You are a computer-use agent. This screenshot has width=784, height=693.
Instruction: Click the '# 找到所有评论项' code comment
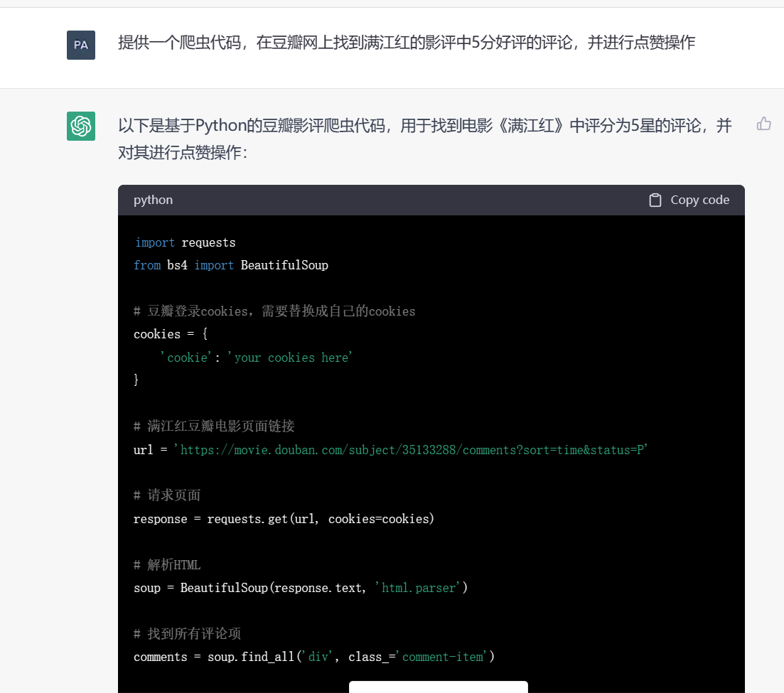coord(188,634)
